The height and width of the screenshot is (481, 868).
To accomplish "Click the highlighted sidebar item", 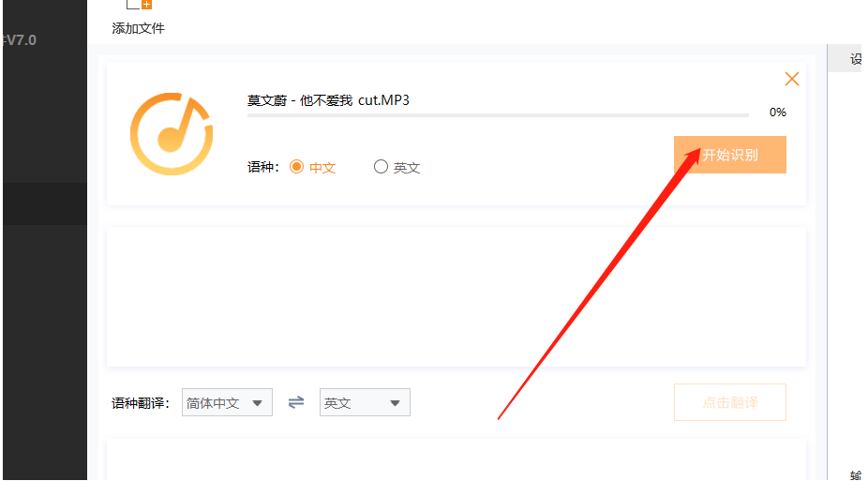I will [x=45, y=203].
